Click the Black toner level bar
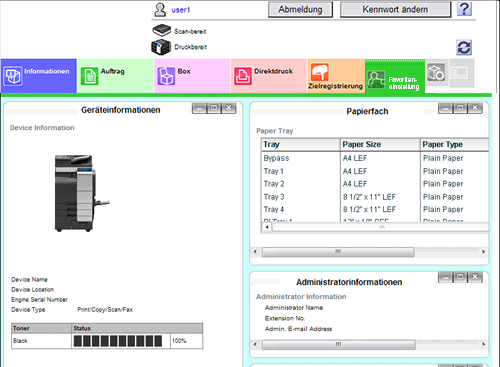 pyautogui.click(x=118, y=341)
